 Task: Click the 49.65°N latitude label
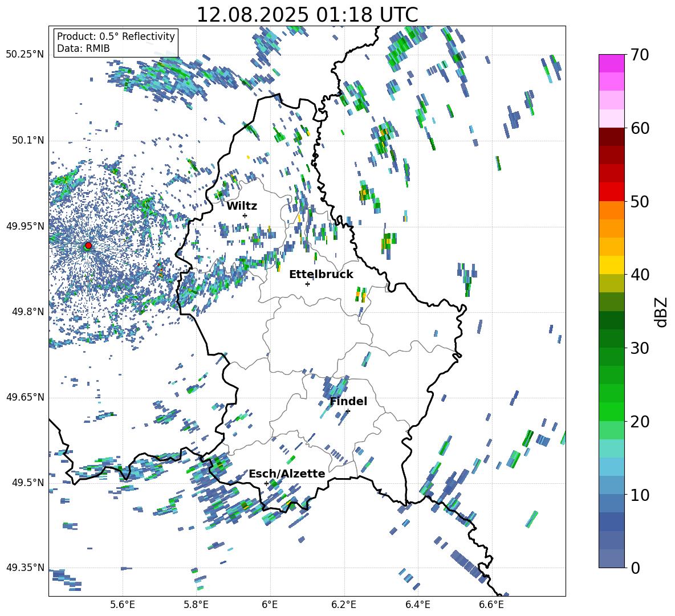[x=25, y=397]
